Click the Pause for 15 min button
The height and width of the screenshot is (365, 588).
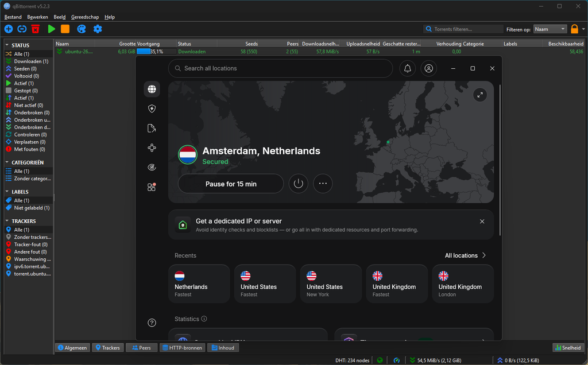pos(231,184)
